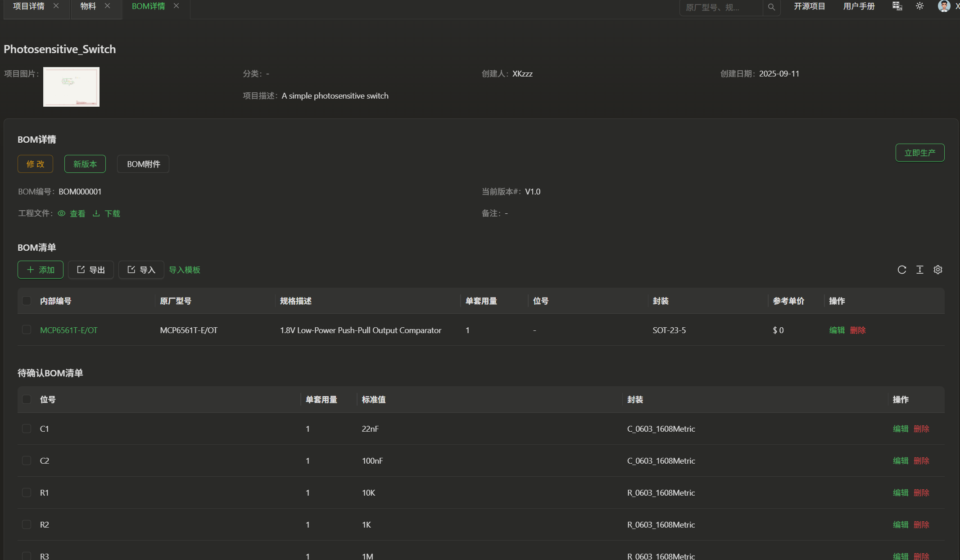Click the search magnifier icon
The width and height of the screenshot is (960, 560).
[771, 7]
